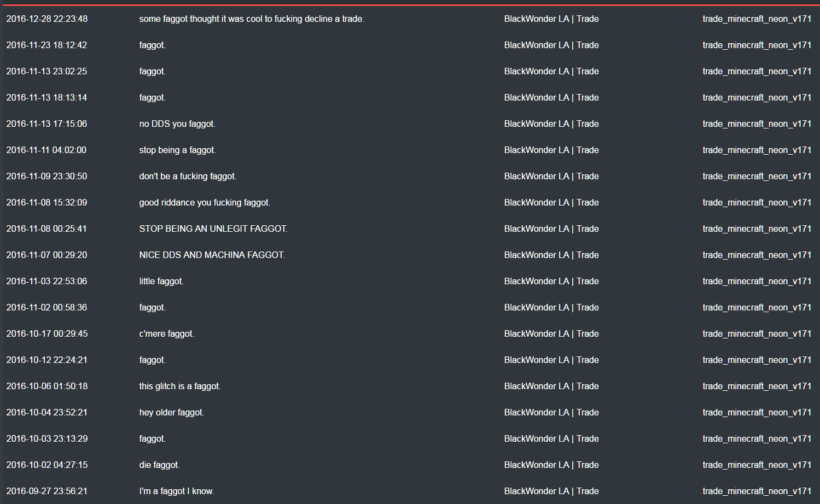Select the 2016-11-09 23:30:50 timestamp

click(x=46, y=176)
